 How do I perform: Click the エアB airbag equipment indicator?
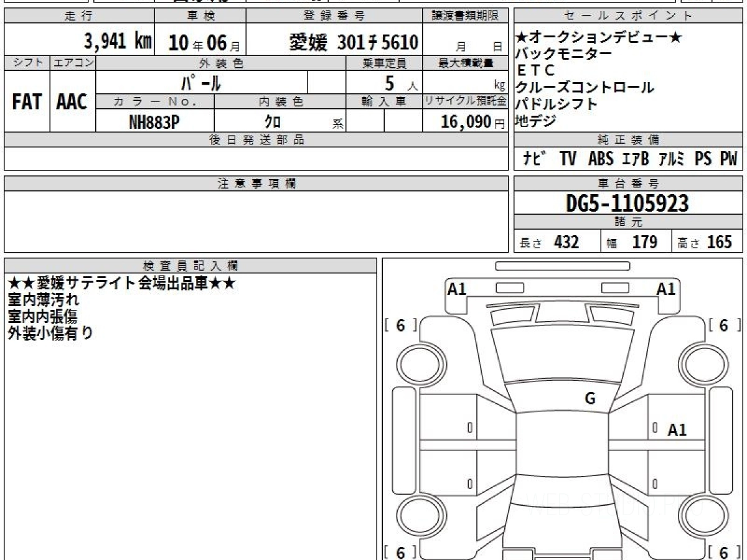point(635,159)
